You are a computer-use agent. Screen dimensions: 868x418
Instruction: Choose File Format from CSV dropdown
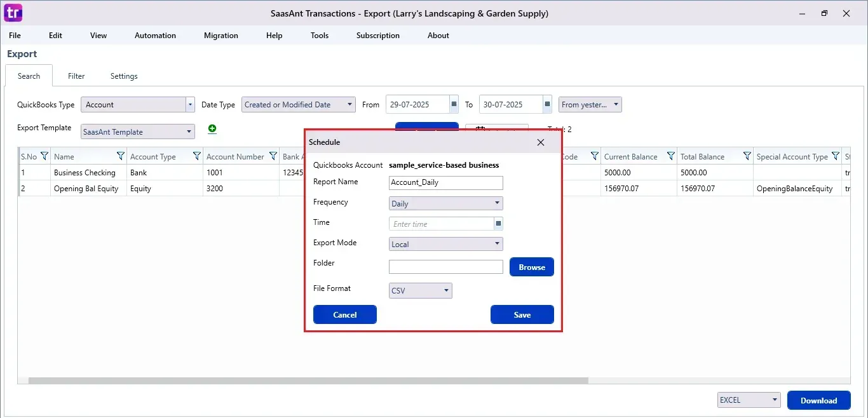click(421, 291)
